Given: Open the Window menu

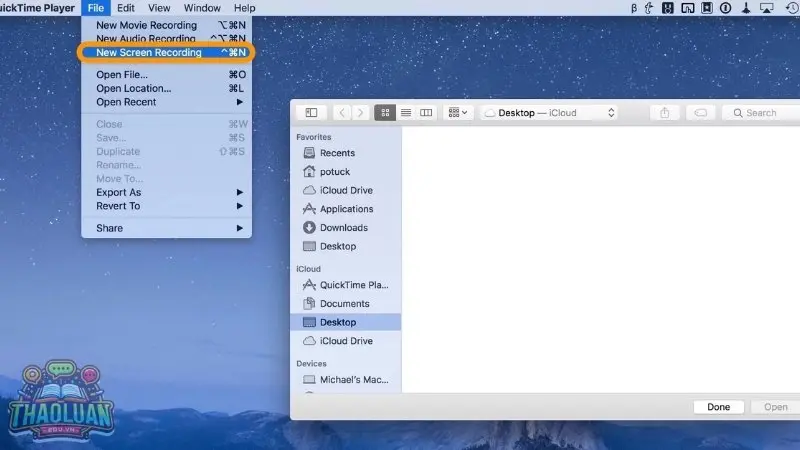Looking at the screenshot, I should click(202, 8).
